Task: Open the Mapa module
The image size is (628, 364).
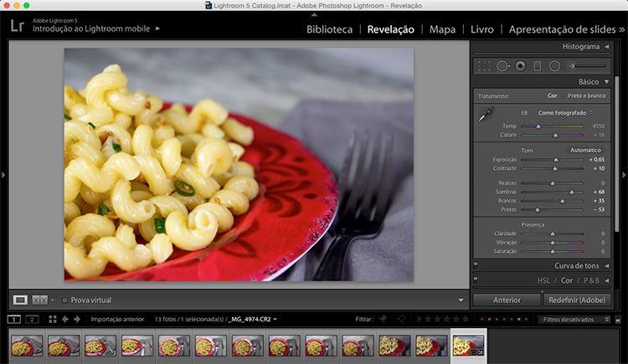Action: point(442,29)
